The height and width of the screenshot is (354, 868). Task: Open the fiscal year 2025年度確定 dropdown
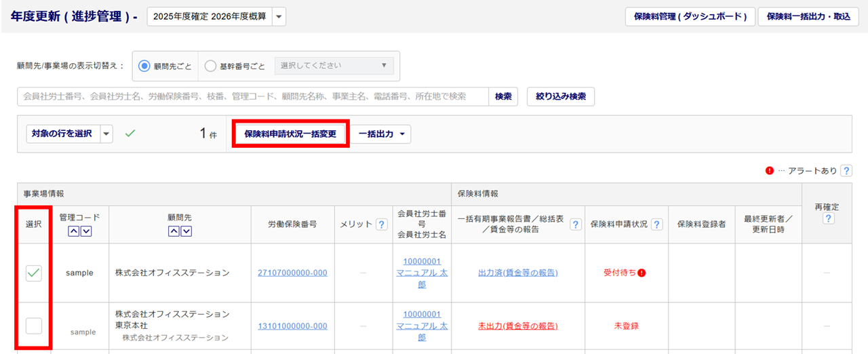coord(279,17)
